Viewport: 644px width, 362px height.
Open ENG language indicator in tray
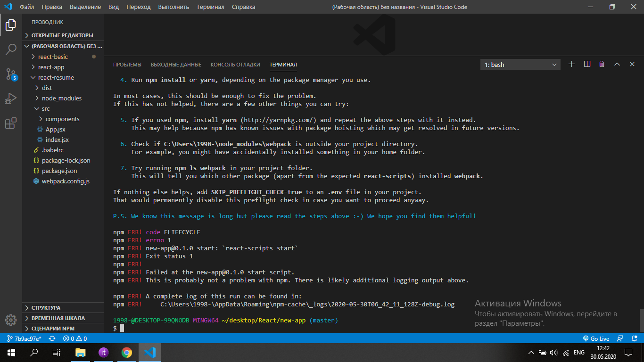(x=579, y=352)
